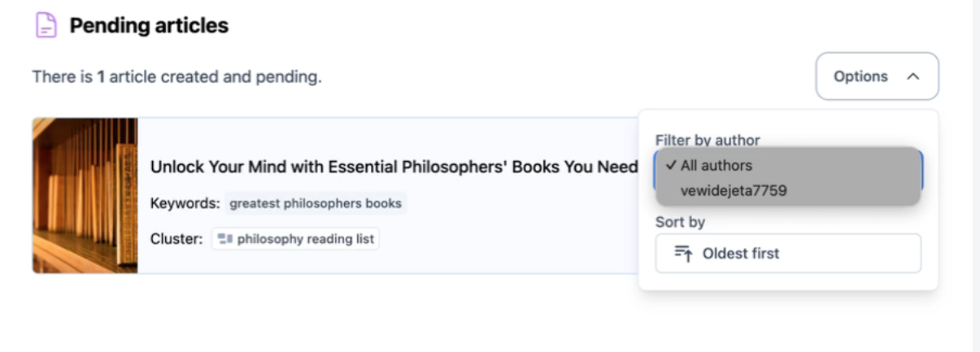The width and height of the screenshot is (980, 352).
Task: Choose author vewidejeta7759 from the list
Action: (734, 190)
